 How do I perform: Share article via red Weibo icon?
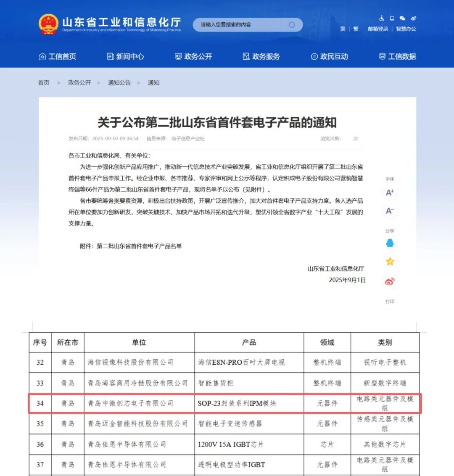[x=390, y=281]
